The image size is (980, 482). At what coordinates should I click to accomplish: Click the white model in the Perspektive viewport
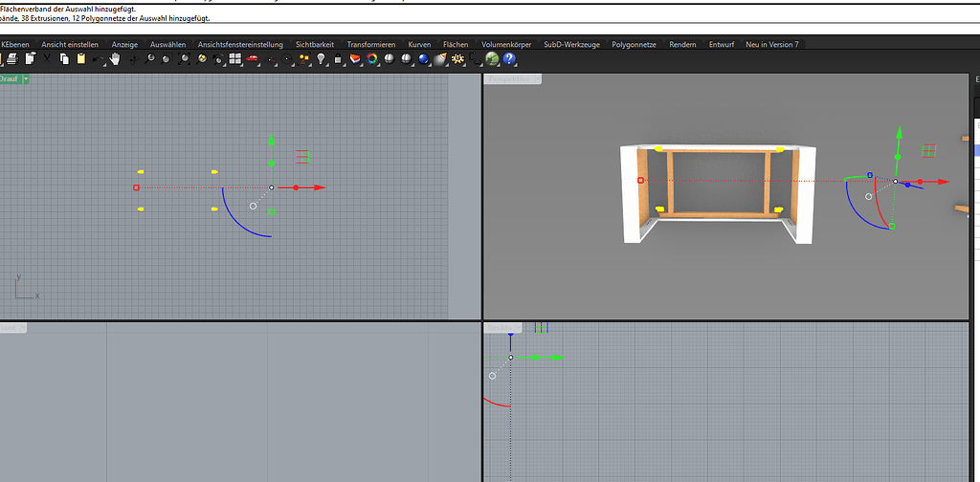click(633, 206)
